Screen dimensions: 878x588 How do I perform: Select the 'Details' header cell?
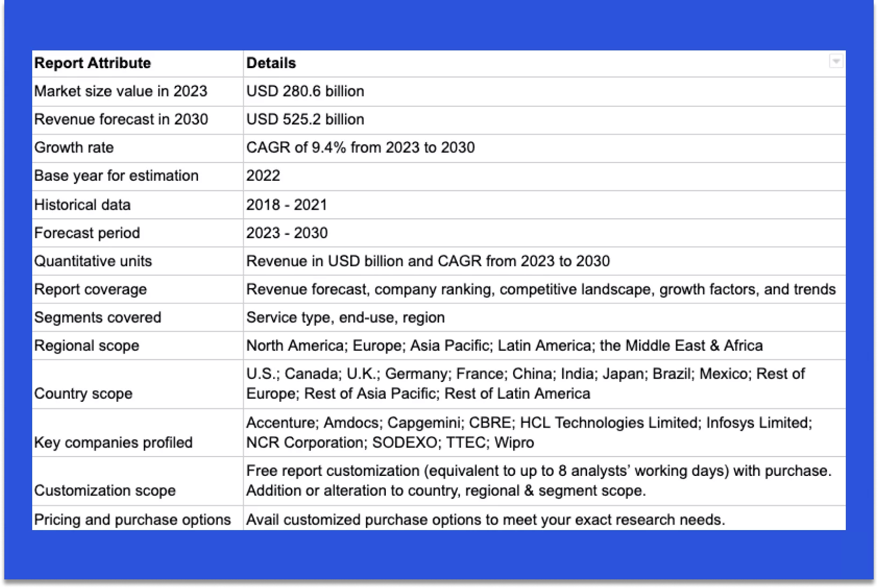coord(544,64)
